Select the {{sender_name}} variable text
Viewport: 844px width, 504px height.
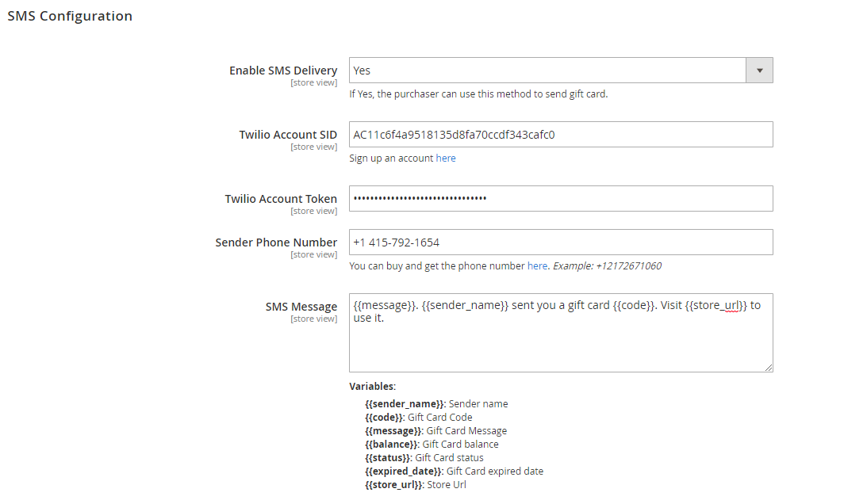point(405,404)
